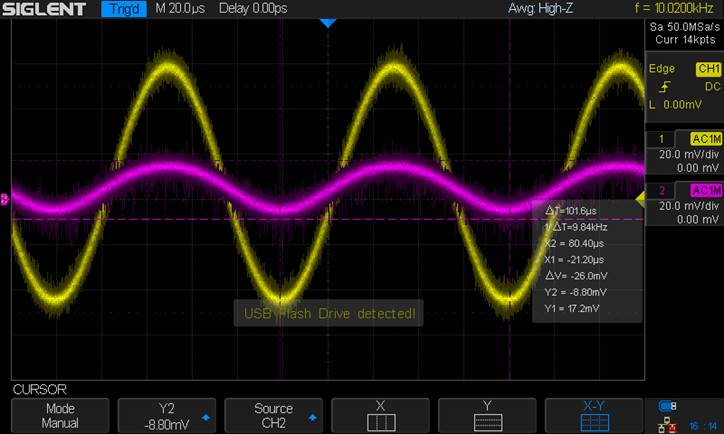Click the Curr 14kpts memory depth

[x=685, y=40]
